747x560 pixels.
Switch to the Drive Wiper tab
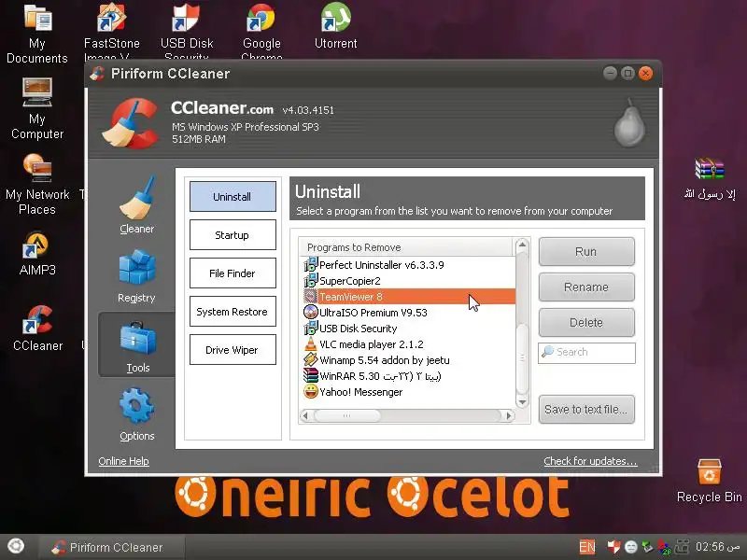click(233, 349)
